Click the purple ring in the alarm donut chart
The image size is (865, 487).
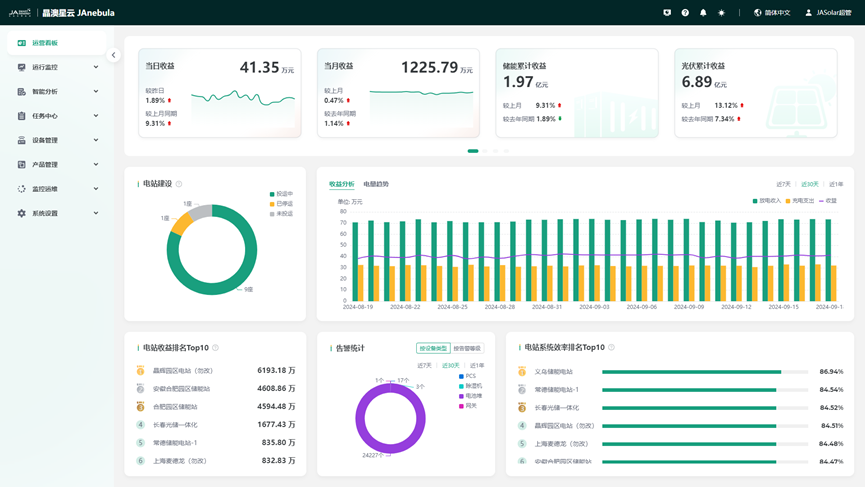[362, 418]
